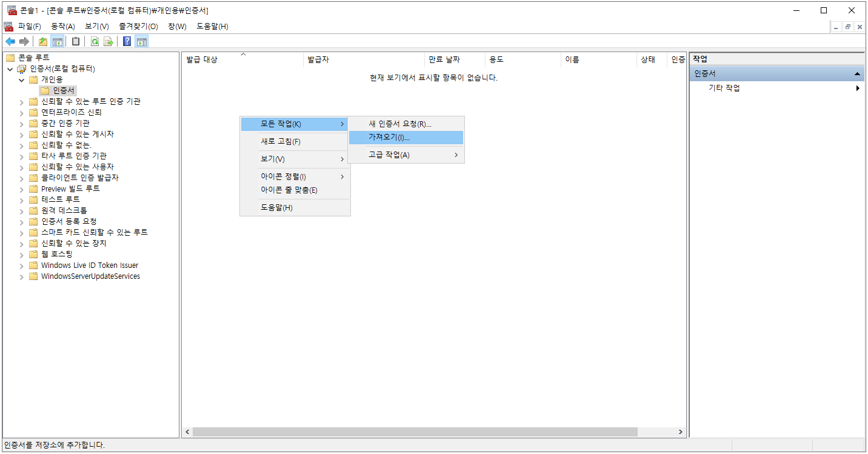Open the 고급 작업(A) submenu entry
The height and width of the screenshot is (454, 868).
tap(406, 155)
